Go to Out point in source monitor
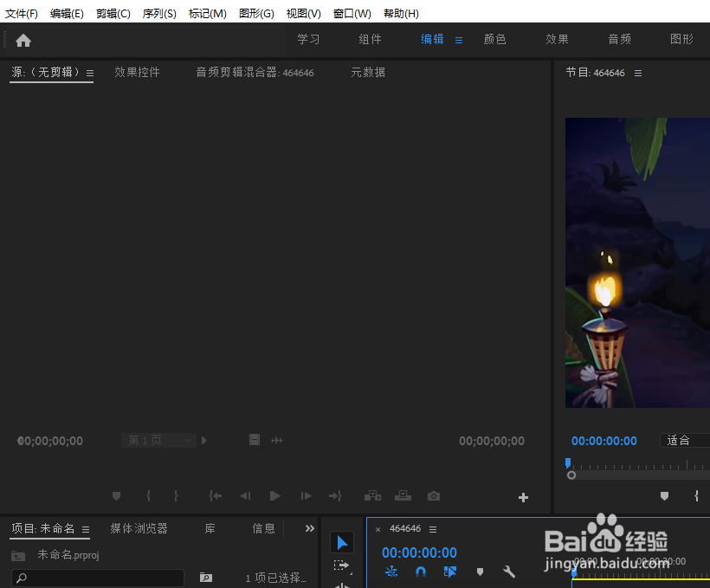Screen dimensions: 710x588 [335, 496]
